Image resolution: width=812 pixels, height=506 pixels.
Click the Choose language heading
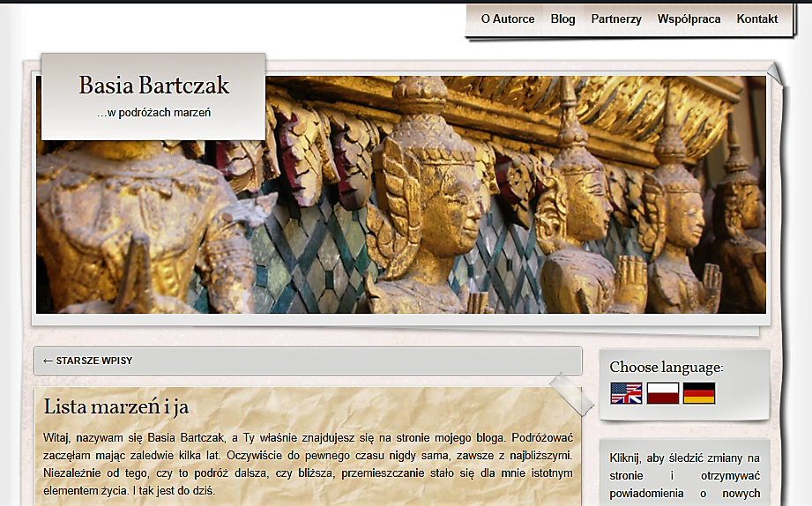coord(666,368)
